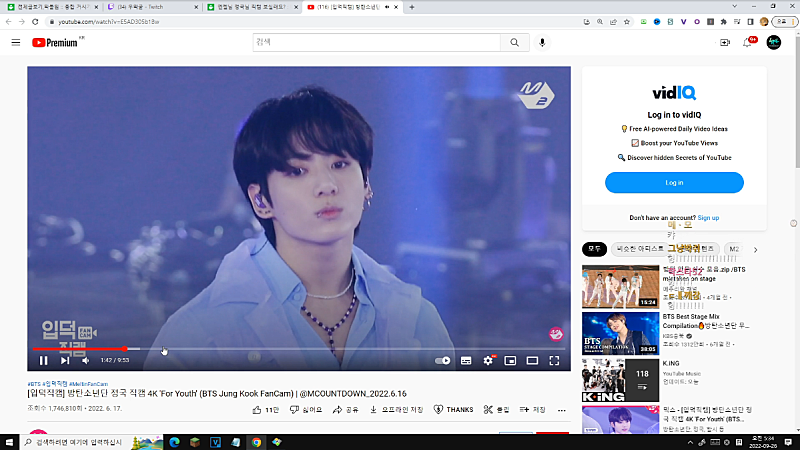Open Mix For Youth playlist thumbnail
Viewport: 800px width, 450px height.
point(620,419)
